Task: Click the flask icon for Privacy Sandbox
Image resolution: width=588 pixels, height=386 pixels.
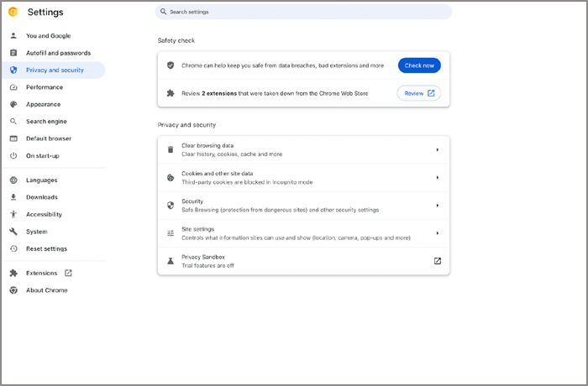Action: coord(171,261)
